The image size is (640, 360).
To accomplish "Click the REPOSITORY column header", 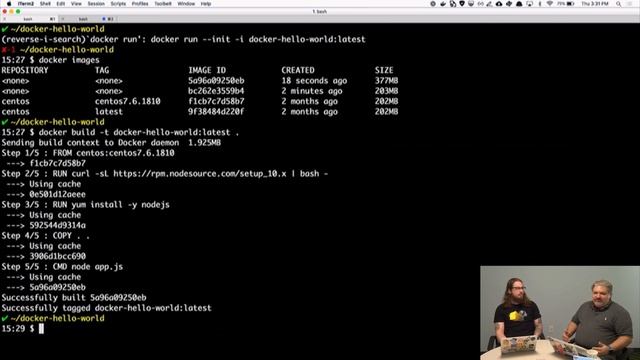I will coord(25,70).
